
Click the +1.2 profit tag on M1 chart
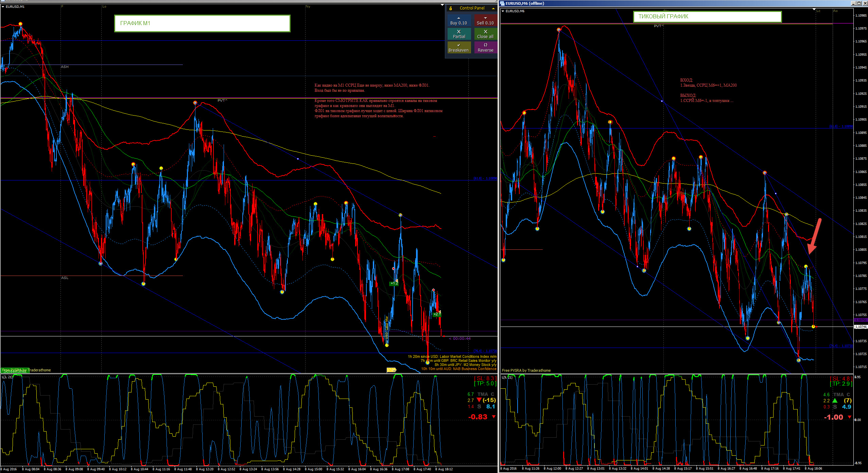pos(394,283)
